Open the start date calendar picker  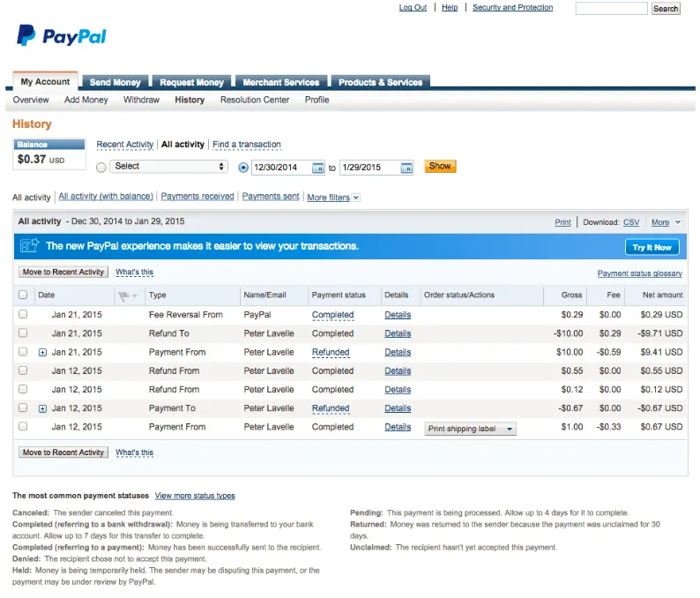click(x=318, y=168)
